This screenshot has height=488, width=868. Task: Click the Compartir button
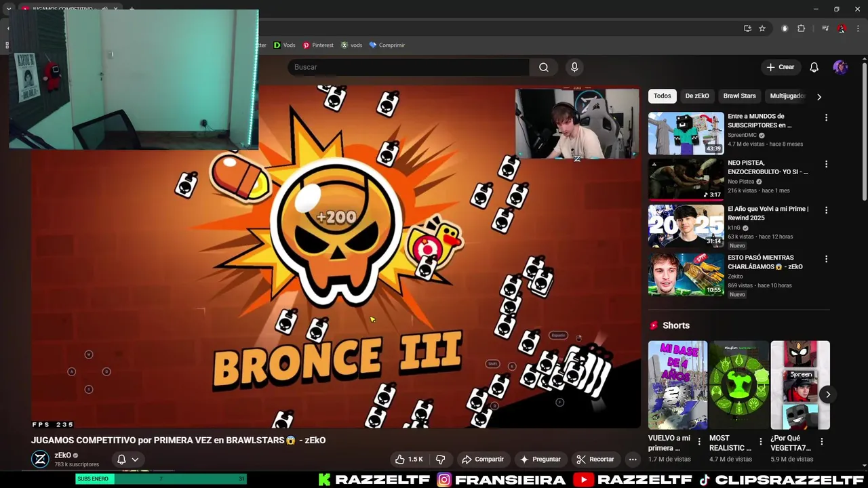click(x=483, y=460)
